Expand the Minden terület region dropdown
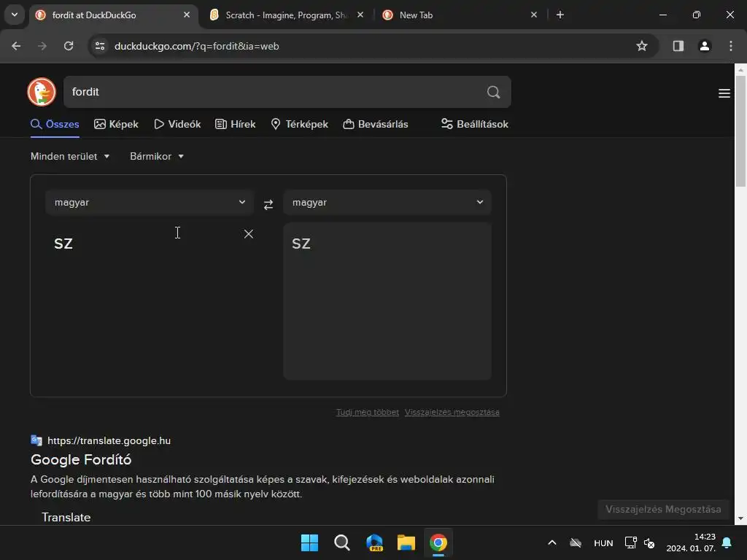Image resolution: width=747 pixels, height=560 pixels. tap(70, 156)
